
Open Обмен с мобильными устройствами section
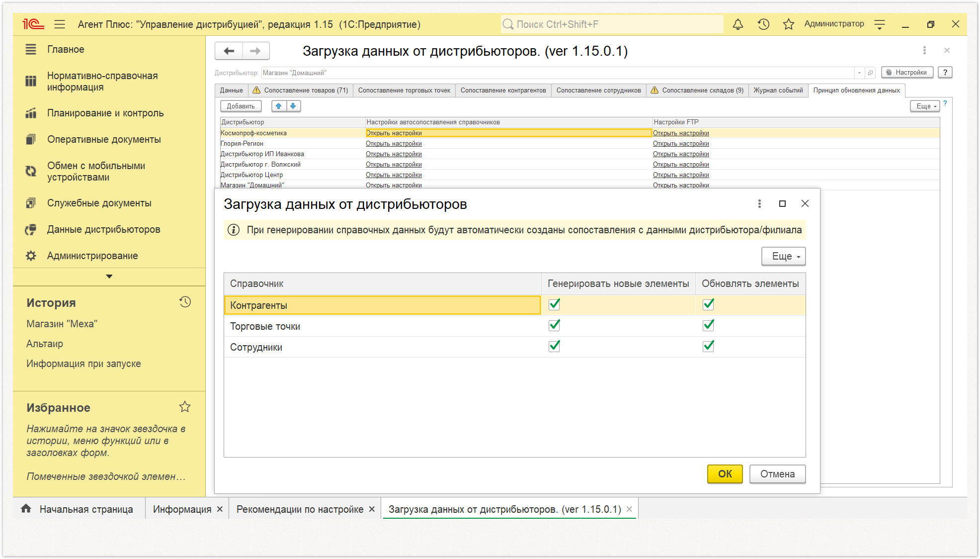tap(96, 172)
